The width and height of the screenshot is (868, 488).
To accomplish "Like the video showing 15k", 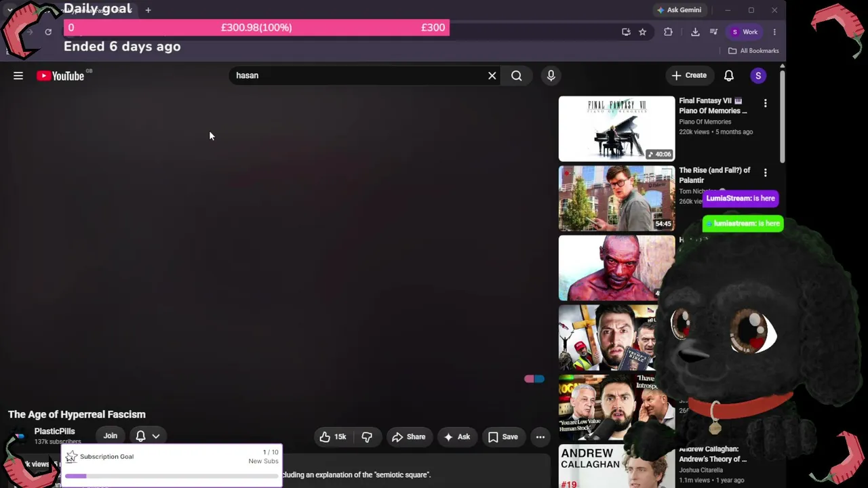I will pyautogui.click(x=332, y=437).
